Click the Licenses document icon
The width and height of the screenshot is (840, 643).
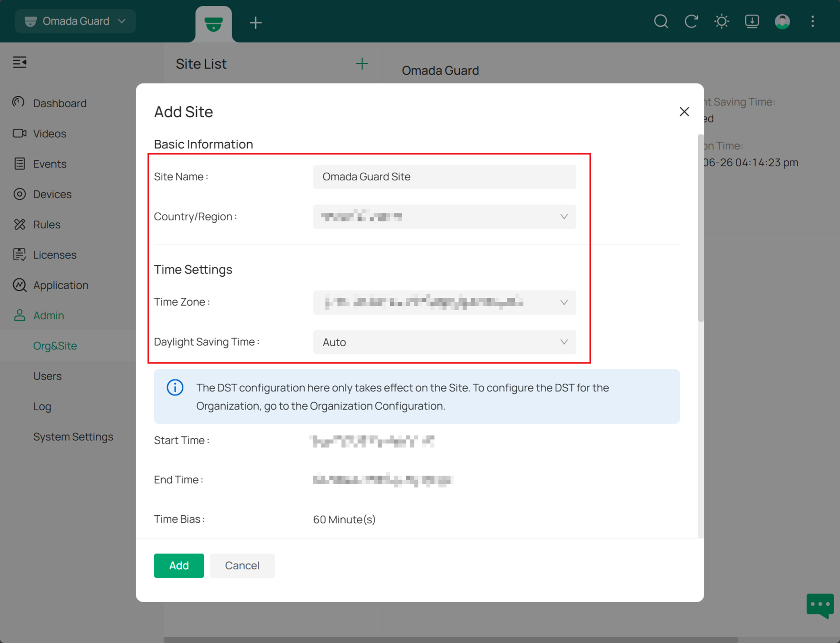pyautogui.click(x=19, y=254)
